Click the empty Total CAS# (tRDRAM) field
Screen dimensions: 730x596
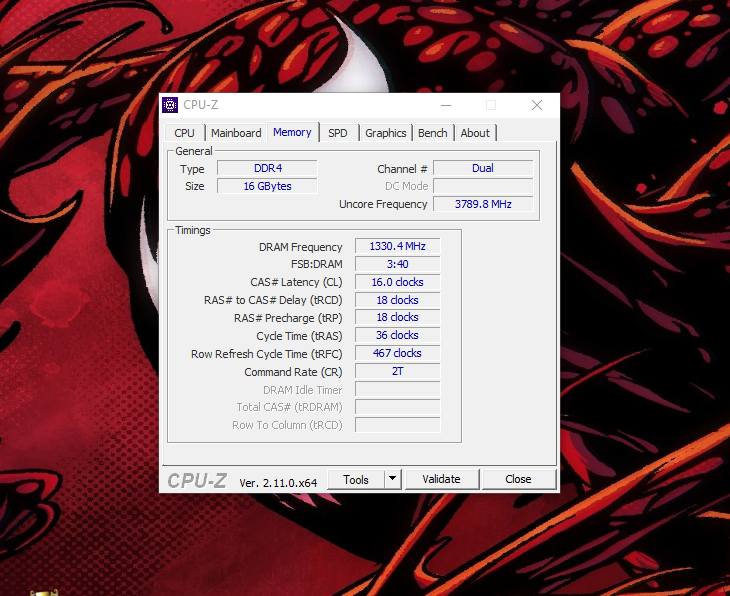coord(398,406)
